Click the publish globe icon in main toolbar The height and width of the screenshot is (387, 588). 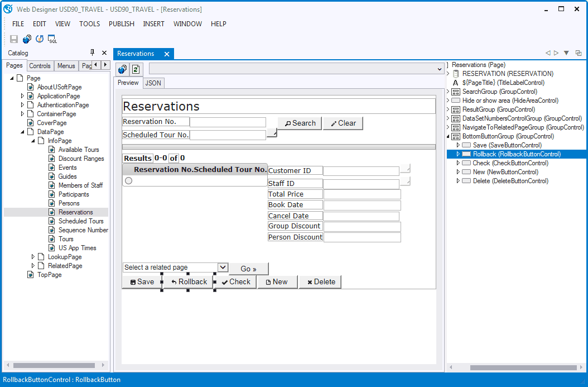coord(27,39)
